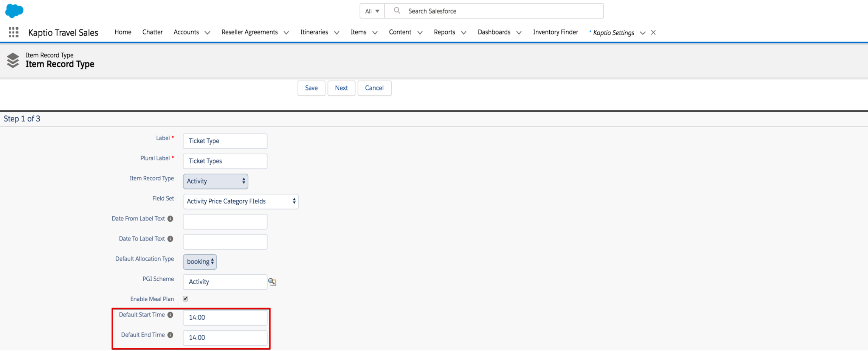Click the Save button

pos(312,88)
